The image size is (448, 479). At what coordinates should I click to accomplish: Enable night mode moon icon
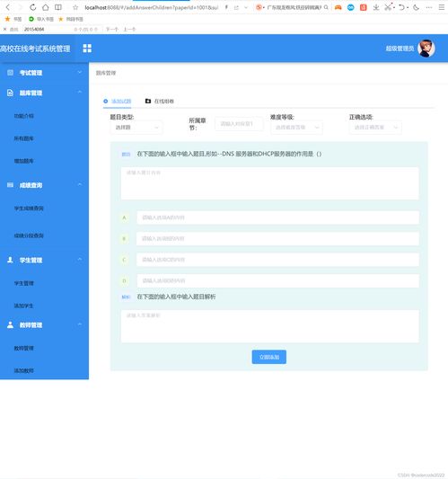pyautogui.click(x=416, y=7)
